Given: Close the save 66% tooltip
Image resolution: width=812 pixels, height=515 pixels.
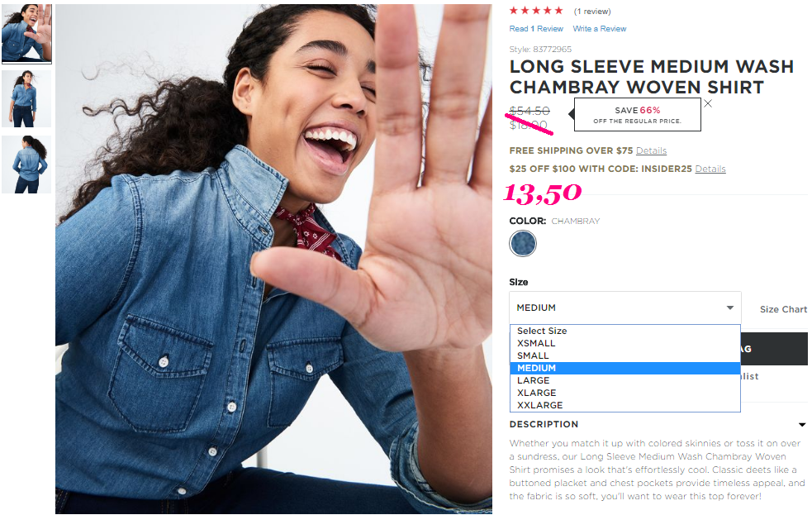Looking at the screenshot, I should 707,103.
